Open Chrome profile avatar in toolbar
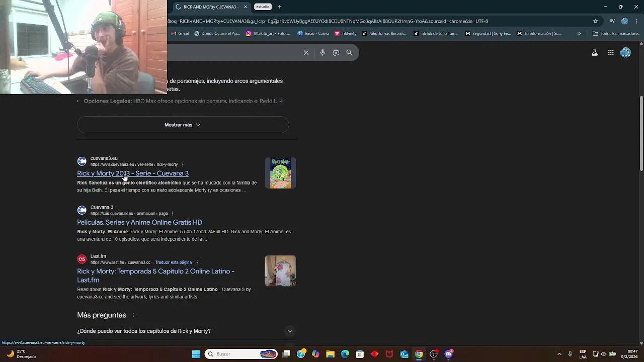 (x=624, y=21)
